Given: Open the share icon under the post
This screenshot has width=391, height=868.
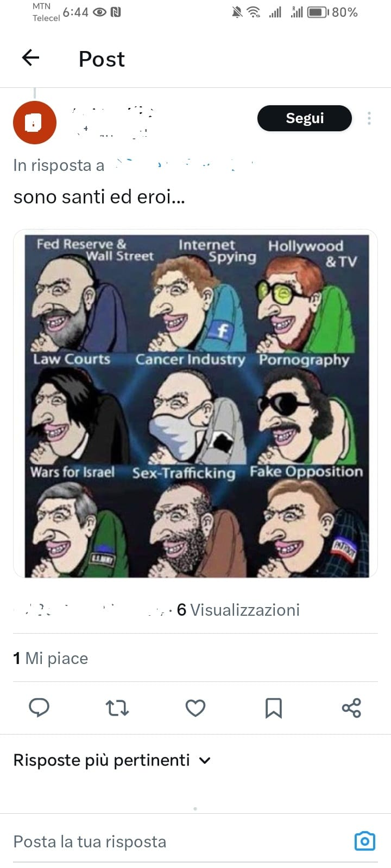Looking at the screenshot, I should pos(351,708).
